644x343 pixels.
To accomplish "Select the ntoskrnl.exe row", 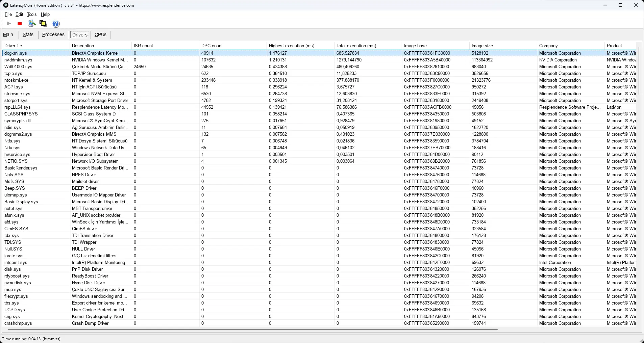I will tap(319, 80).
